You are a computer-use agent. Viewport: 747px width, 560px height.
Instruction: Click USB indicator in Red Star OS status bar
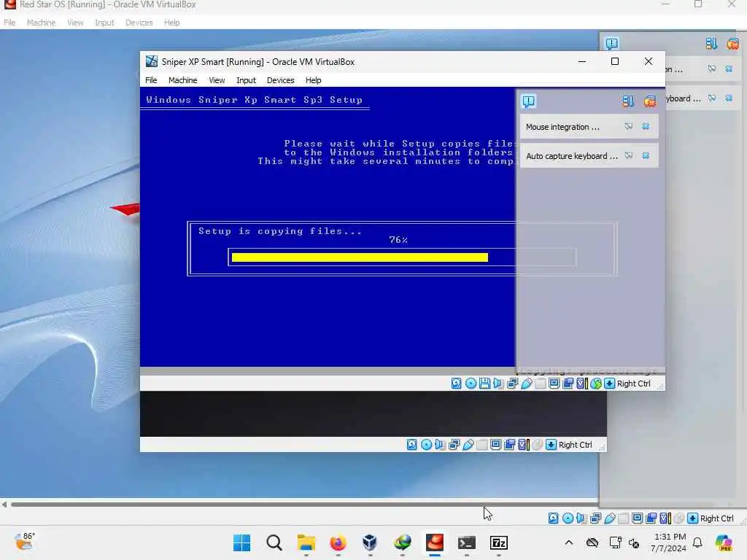(609, 518)
